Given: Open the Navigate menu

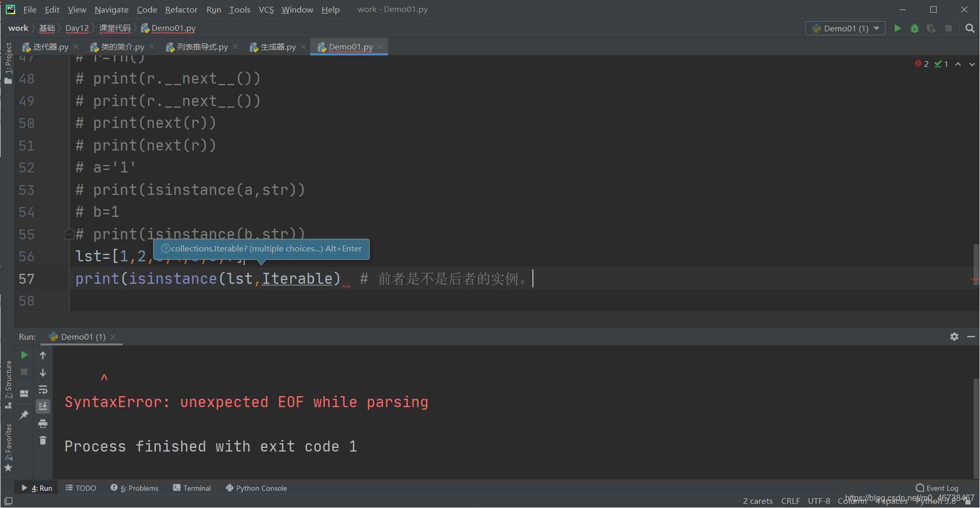Looking at the screenshot, I should [111, 9].
